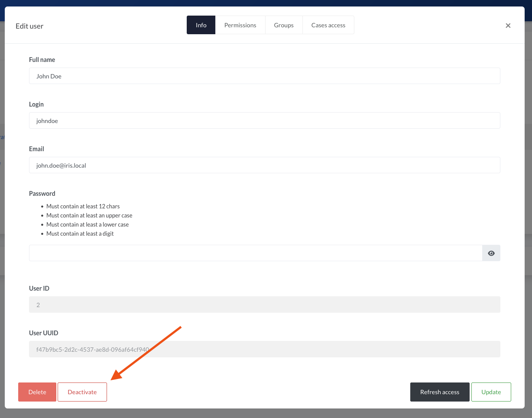Click the Refresh access button

[439, 392]
